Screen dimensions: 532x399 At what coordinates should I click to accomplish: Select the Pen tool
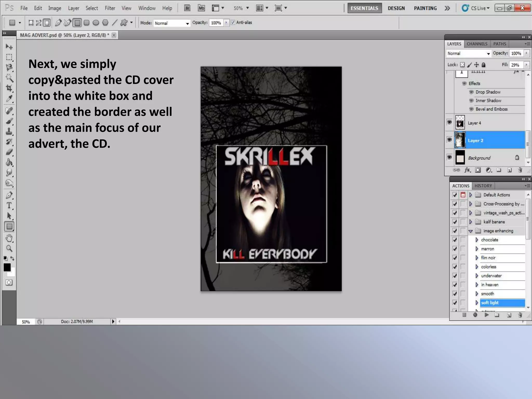(x=9, y=195)
